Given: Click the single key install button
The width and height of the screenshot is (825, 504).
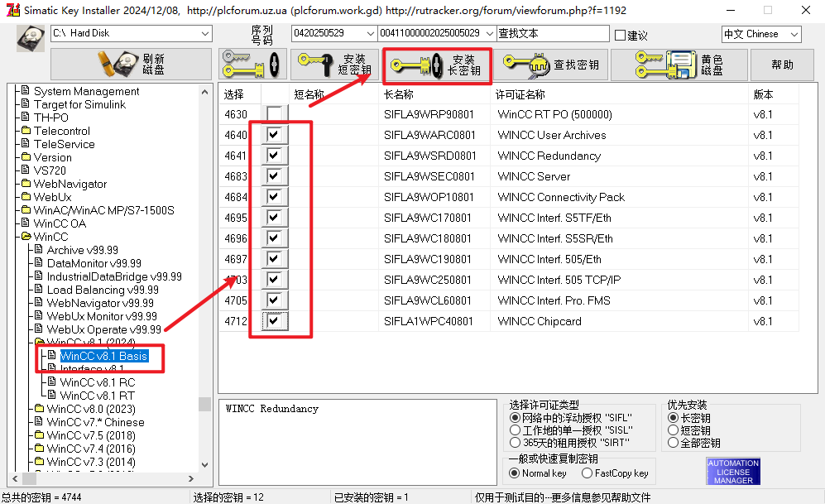Looking at the screenshot, I should click(x=252, y=65).
